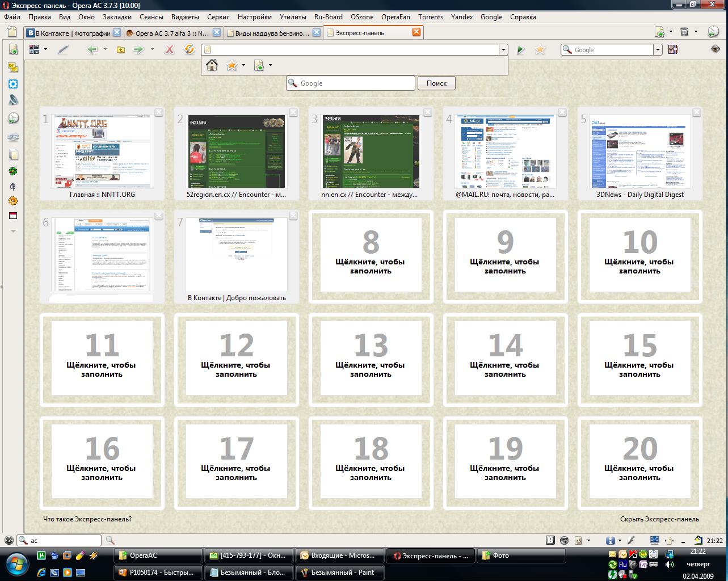Remove the NNTT.ORG speed dial entry
Viewport: 728px width, 581px height.
tap(159, 112)
